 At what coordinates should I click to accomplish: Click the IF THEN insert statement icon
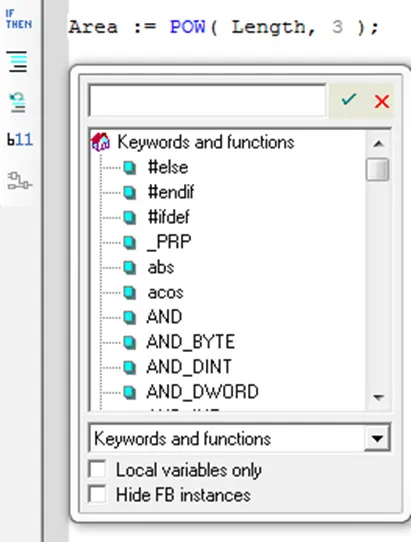click(19, 19)
